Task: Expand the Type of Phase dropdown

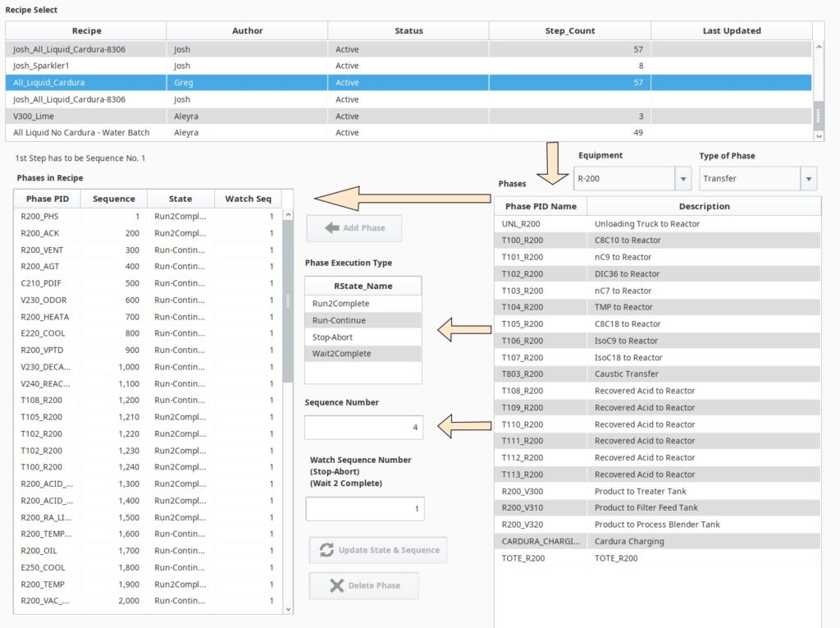Action: [x=809, y=178]
